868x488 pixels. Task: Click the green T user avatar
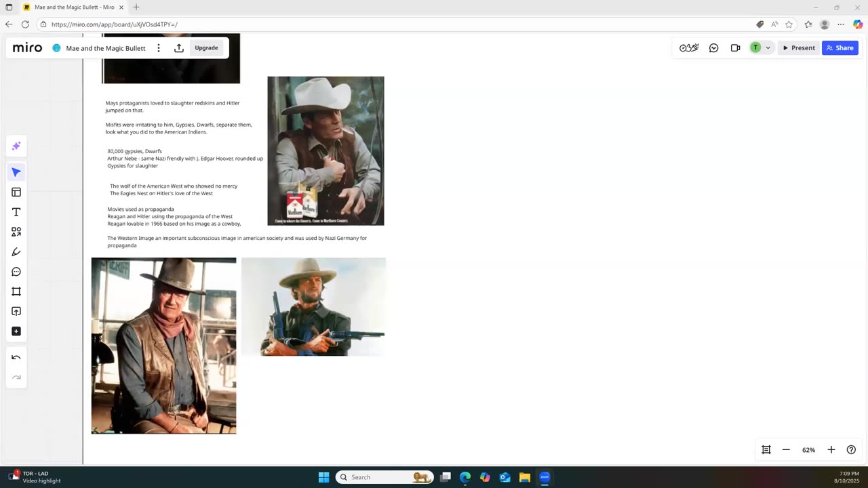(x=755, y=47)
